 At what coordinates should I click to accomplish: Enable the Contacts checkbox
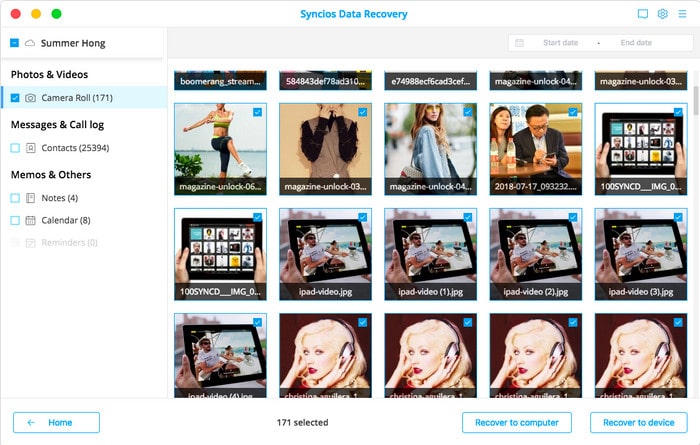(x=15, y=148)
